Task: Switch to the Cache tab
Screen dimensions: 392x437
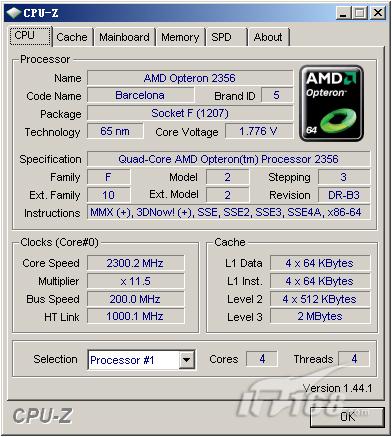Action: coord(72,37)
